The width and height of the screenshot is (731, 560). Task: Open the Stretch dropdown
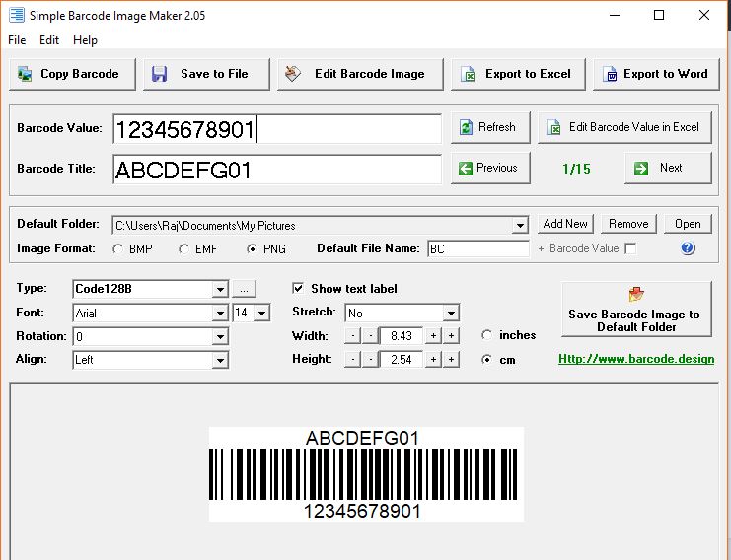click(x=451, y=313)
